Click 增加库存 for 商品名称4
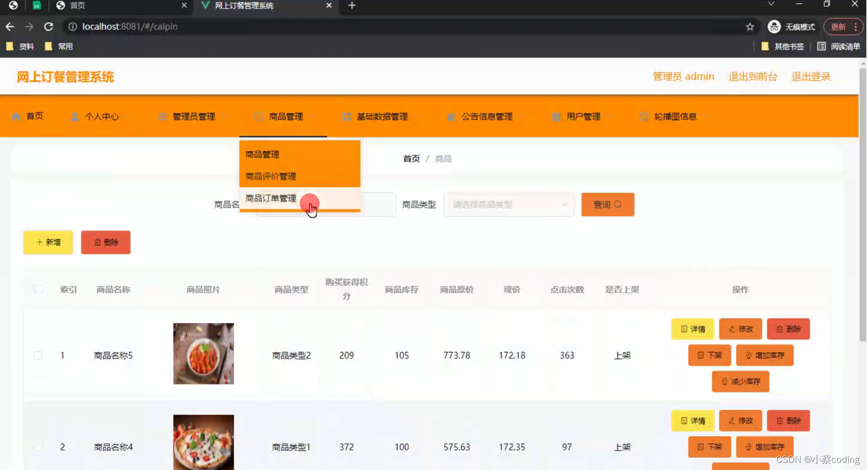868x470 pixels. click(764, 447)
